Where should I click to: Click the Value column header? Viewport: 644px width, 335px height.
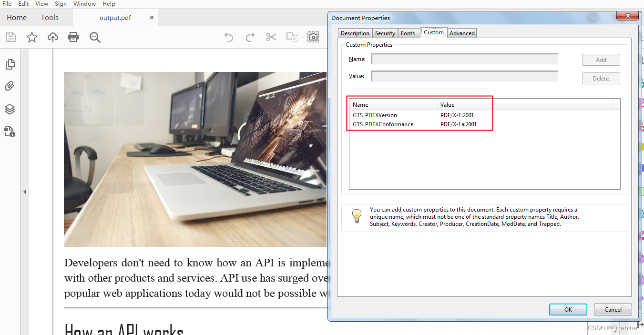525,104
